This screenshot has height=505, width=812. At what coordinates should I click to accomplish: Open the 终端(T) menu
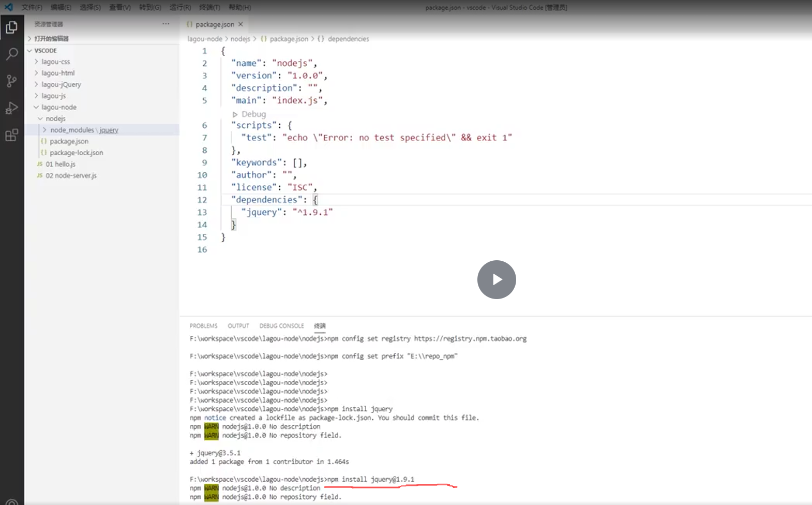pyautogui.click(x=209, y=7)
